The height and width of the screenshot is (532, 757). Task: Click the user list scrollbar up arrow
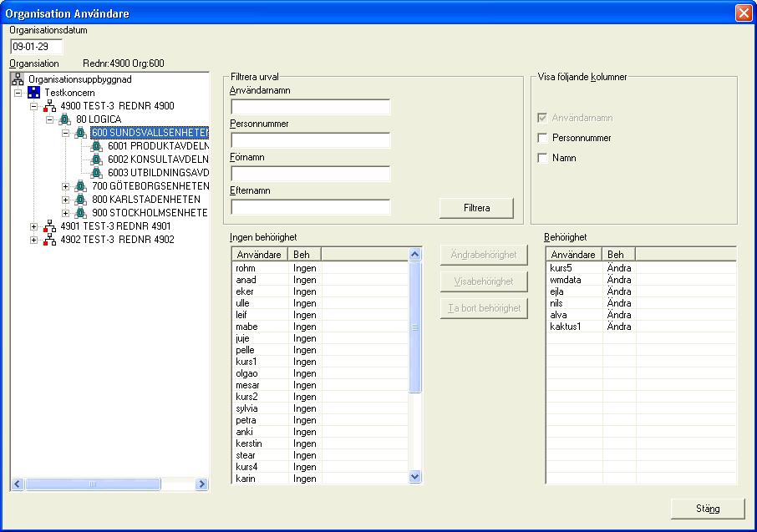click(414, 255)
